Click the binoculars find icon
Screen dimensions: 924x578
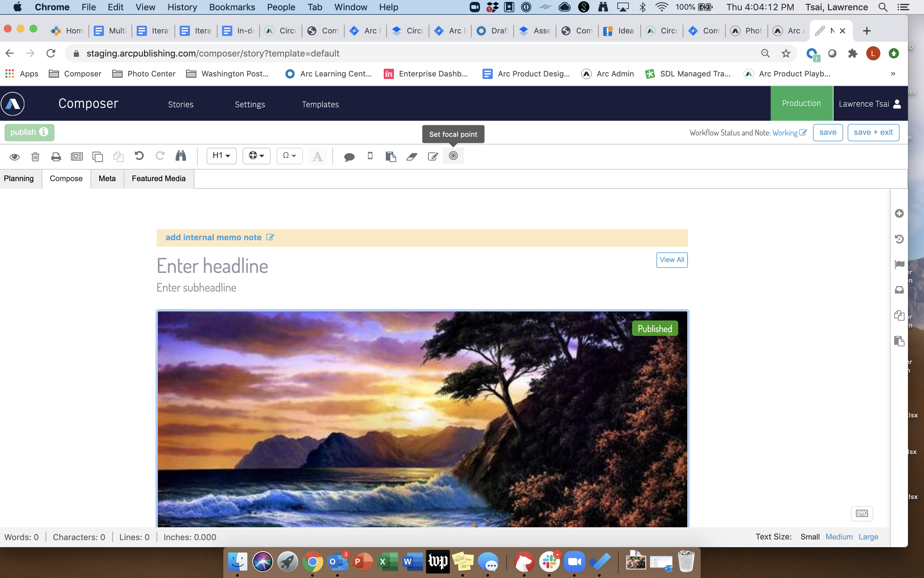[181, 156]
